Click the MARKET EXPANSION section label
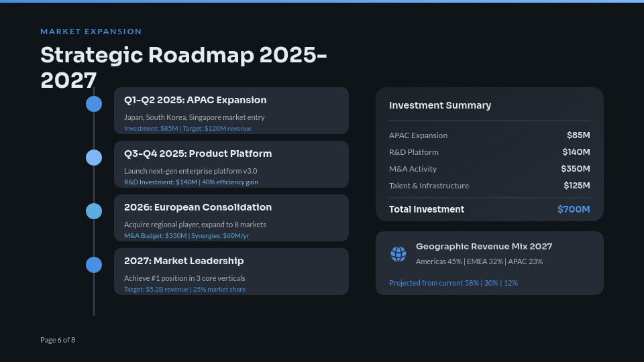The width and height of the screenshot is (644, 362). coord(91,32)
